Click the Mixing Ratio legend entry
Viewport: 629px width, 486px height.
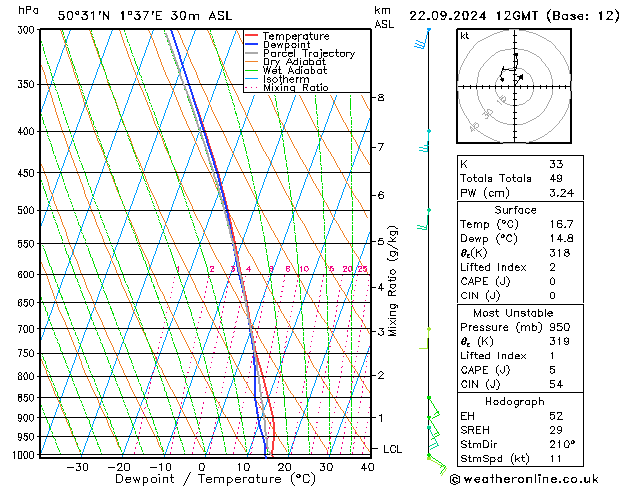pyautogui.click(x=296, y=87)
